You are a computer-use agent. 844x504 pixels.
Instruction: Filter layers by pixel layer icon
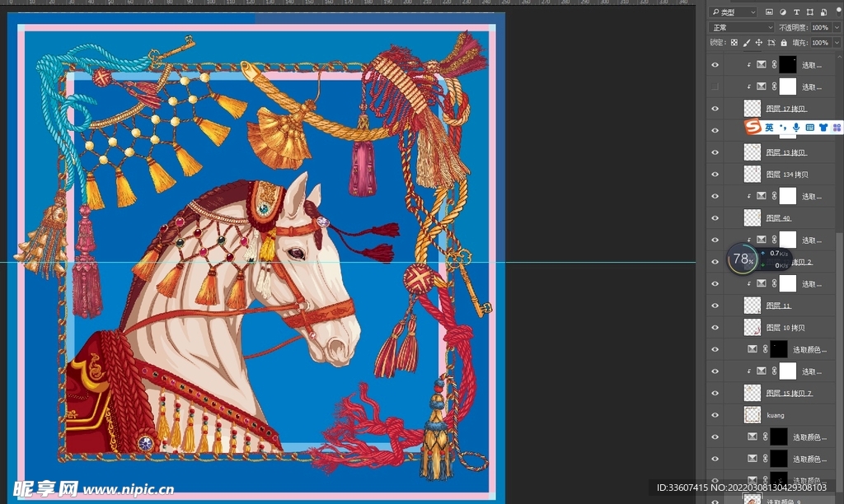(x=769, y=12)
